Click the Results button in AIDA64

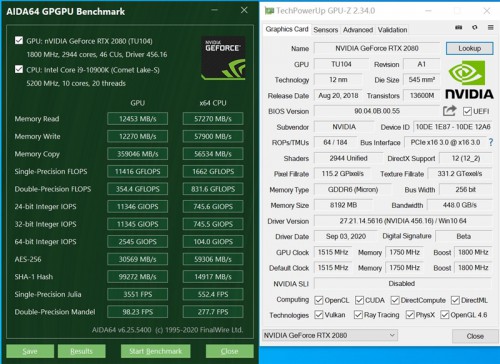82,351
